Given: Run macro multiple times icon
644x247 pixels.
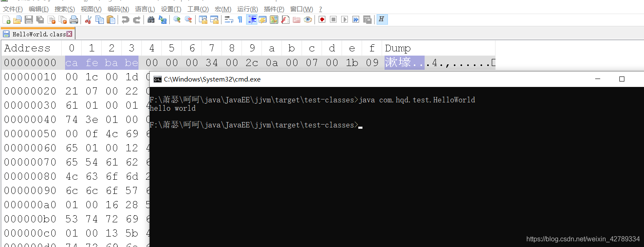Looking at the screenshot, I should coord(356,19).
